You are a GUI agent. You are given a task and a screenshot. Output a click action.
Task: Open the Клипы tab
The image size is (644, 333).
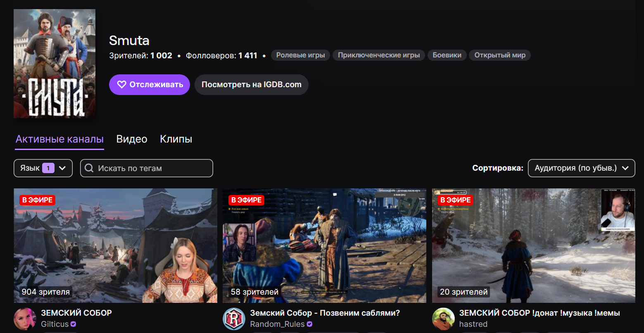(176, 139)
